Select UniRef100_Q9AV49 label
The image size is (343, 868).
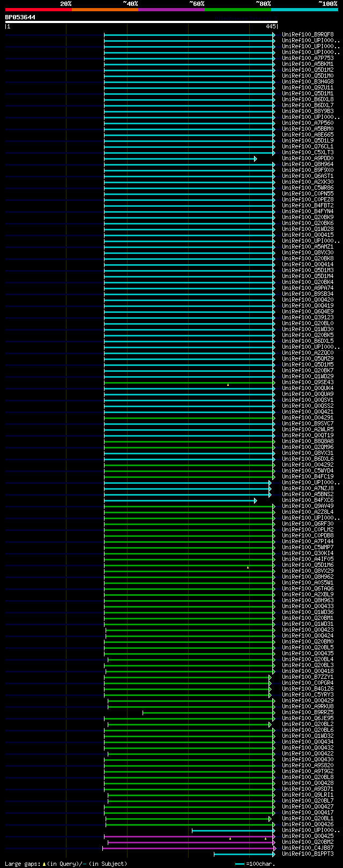308,506
